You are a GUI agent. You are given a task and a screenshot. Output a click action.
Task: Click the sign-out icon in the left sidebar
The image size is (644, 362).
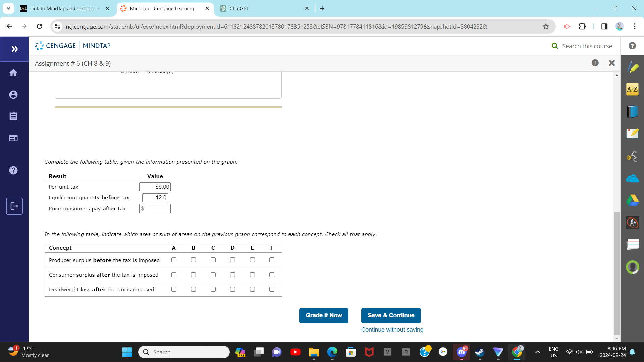click(x=14, y=206)
